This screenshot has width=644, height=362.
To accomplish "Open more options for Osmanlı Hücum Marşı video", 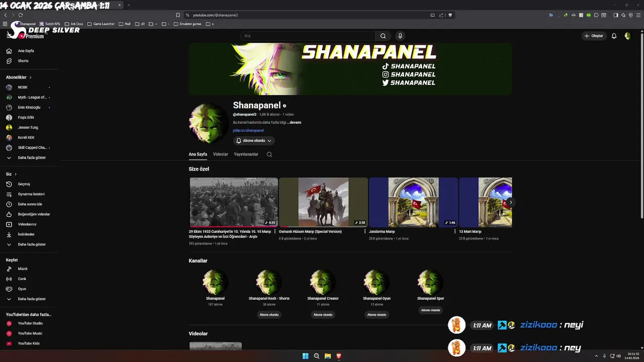I will 365,232.
